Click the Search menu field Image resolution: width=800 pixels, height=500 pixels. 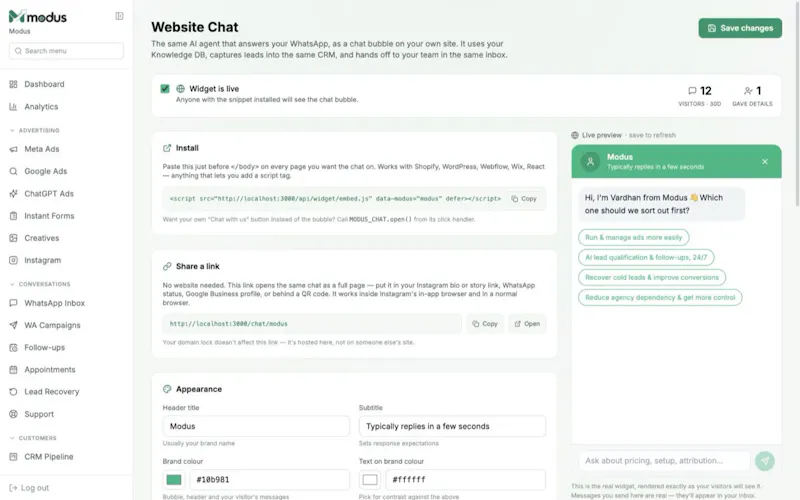pos(66,51)
